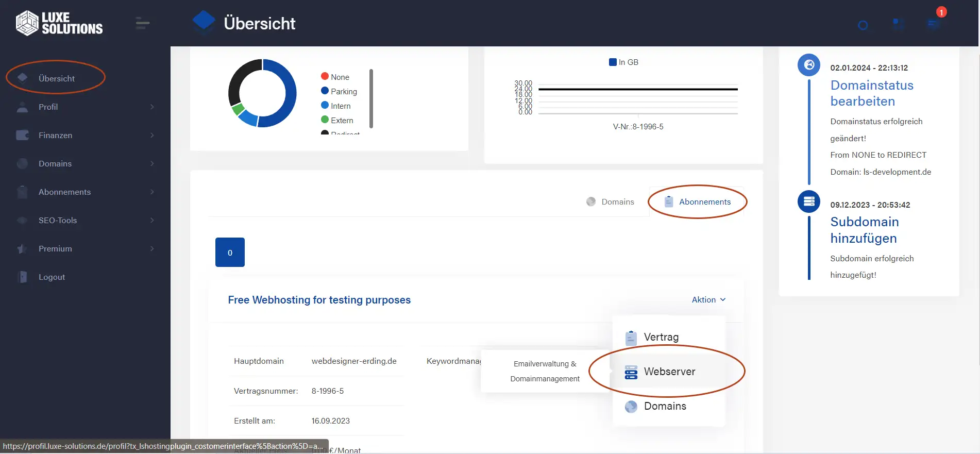This screenshot has width=980, height=454.
Task: Click the black data line in GB chart
Action: click(x=638, y=89)
